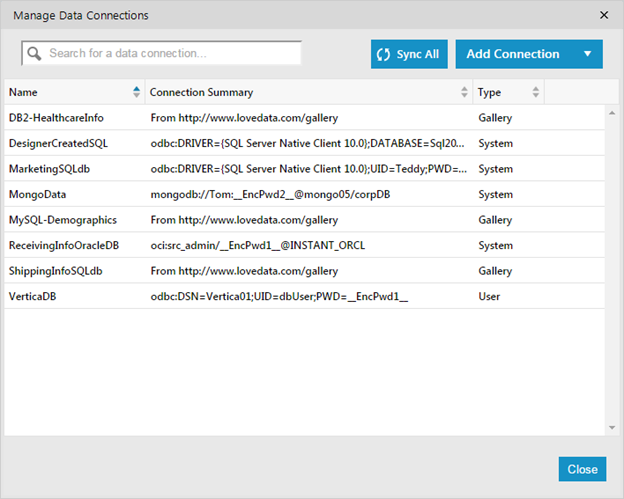
Task: Sort by the Type column arrows
Action: [x=536, y=93]
